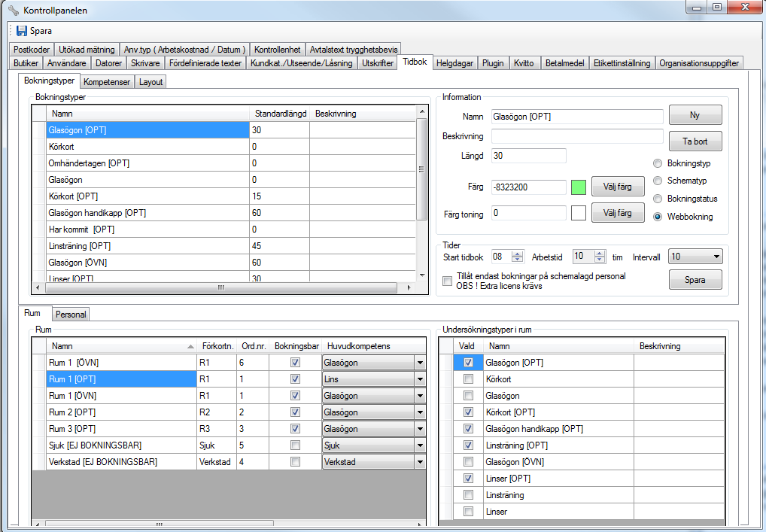The image size is (766, 532).
Task: Select the Körkort [OPT] booking type row
Action: 230,196
